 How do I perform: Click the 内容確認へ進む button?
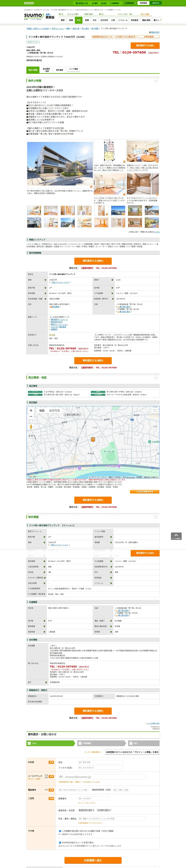tap(93, 860)
